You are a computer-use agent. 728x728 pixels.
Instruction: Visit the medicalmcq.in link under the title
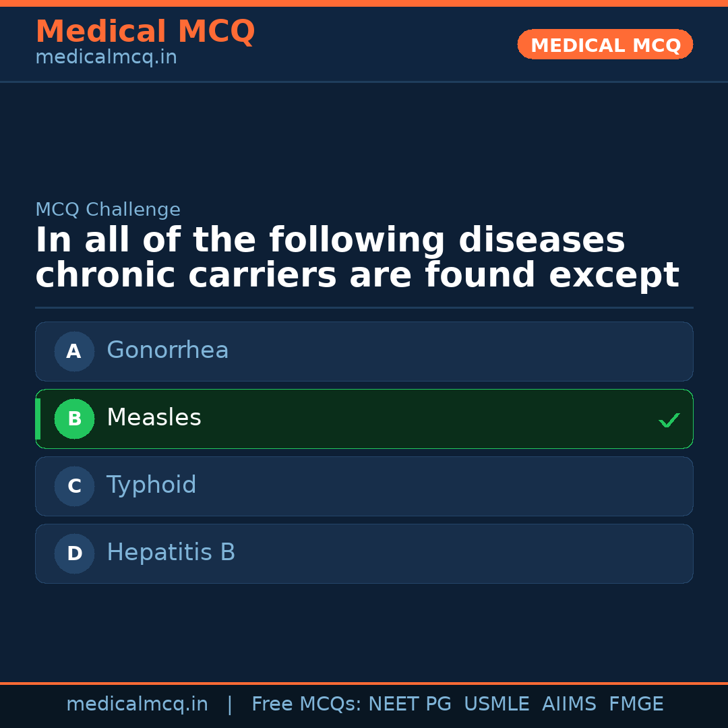[x=106, y=58]
